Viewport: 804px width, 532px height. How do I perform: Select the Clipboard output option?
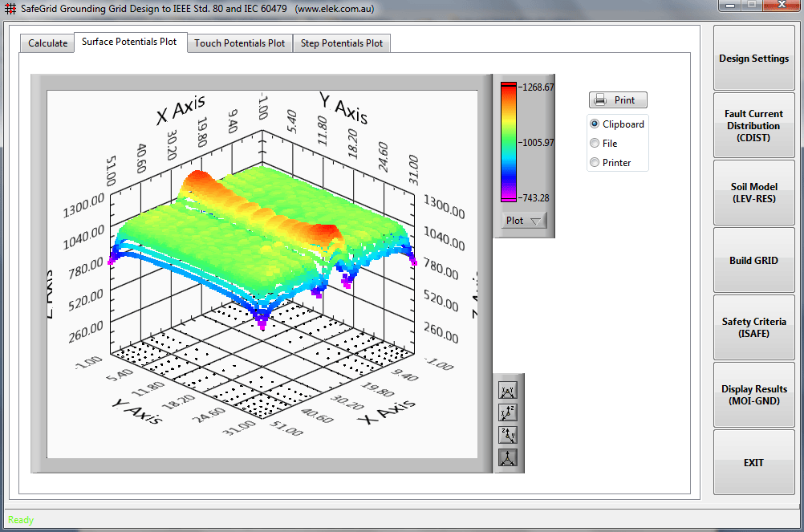[595, 124]
